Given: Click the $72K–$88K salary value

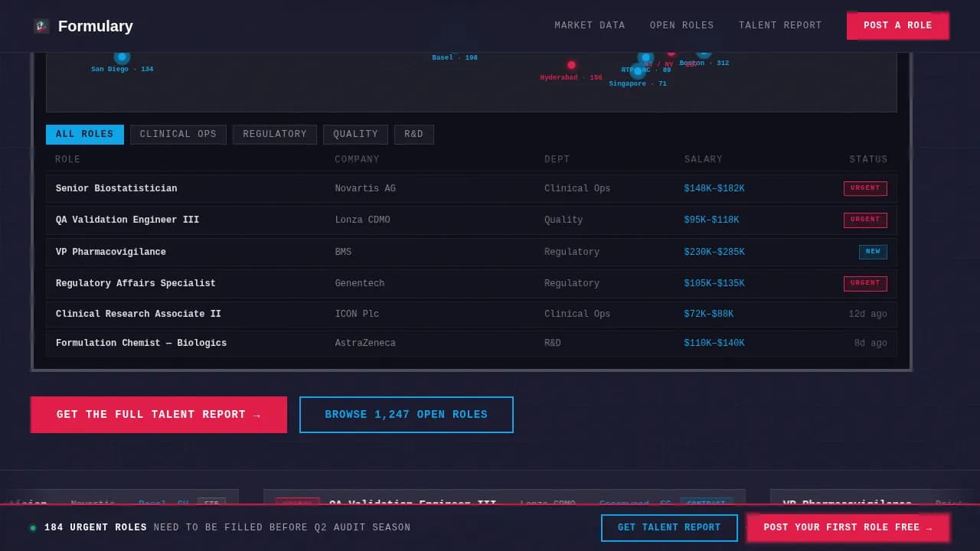Looking at the screenshot, I should [709, 314].
